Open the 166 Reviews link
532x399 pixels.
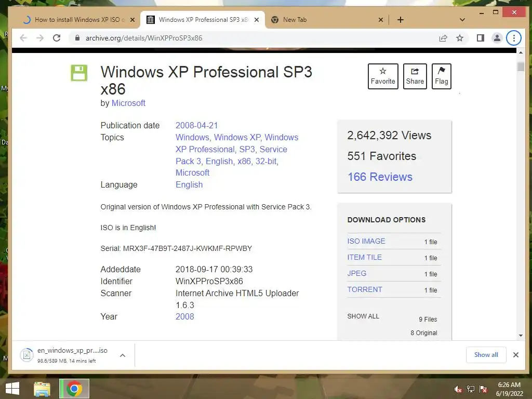click(380, 177)
